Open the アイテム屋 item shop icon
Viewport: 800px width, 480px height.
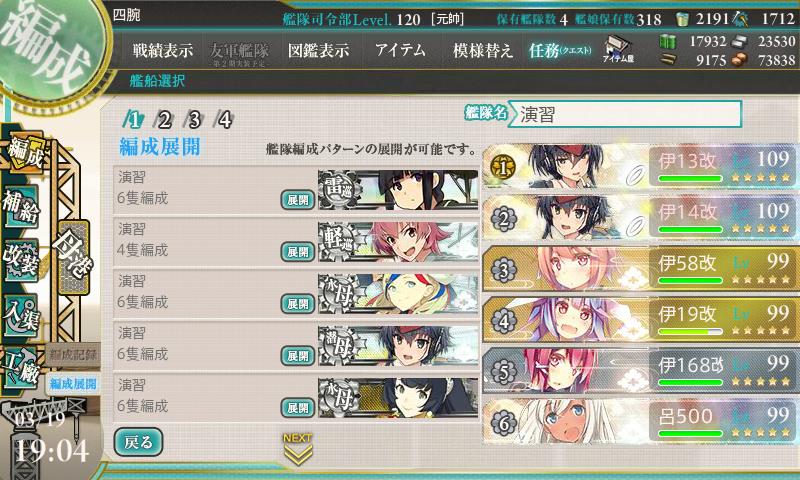(617, 49)
